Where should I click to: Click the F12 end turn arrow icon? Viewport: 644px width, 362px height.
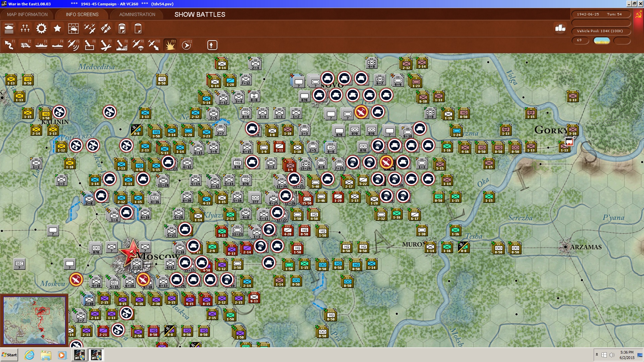[186, 45]
